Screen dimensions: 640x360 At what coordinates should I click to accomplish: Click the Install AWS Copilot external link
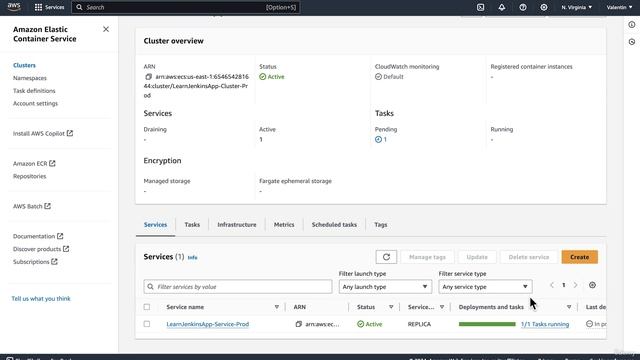click(43, 133)
